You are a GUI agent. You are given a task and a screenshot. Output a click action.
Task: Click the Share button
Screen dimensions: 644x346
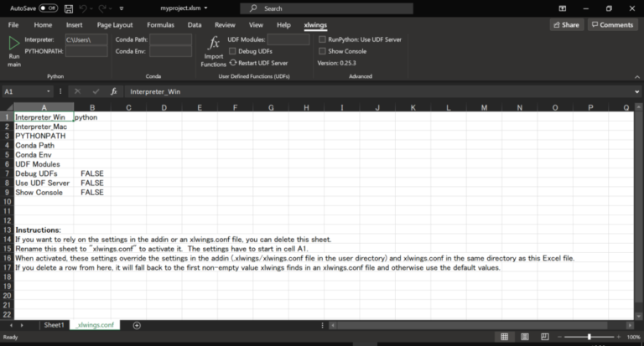pos(566,24)
